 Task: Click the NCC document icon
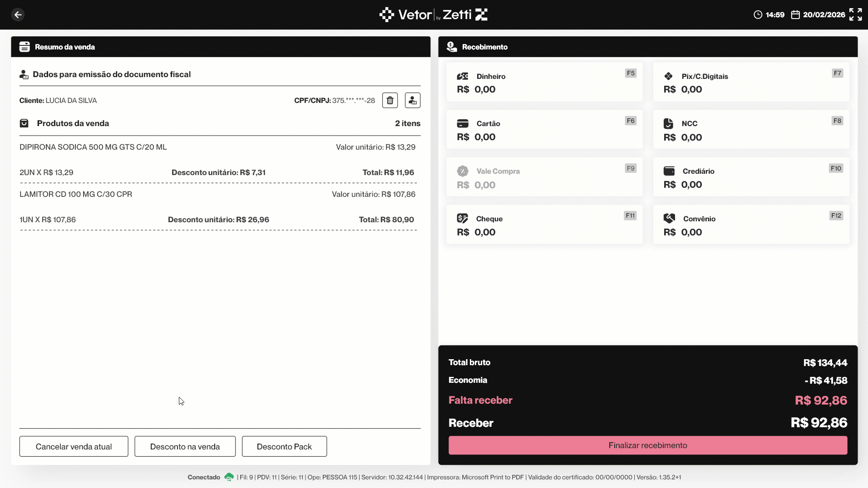668,123
